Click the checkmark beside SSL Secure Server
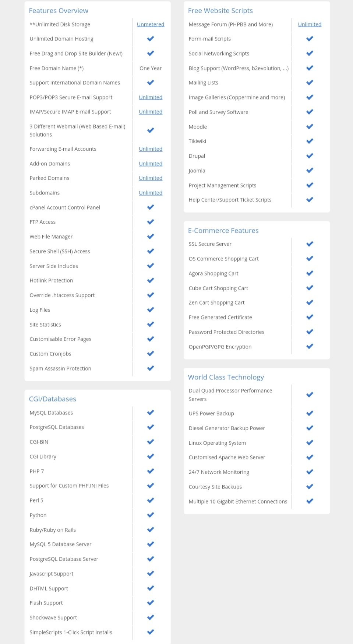 (310, 244)
